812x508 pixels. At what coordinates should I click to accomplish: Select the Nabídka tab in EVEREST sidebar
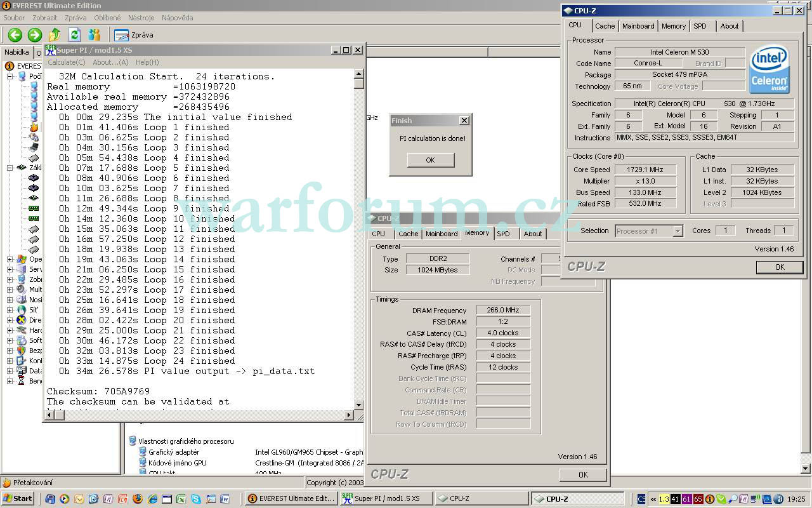pyautogui.click(x=16, y=53)
